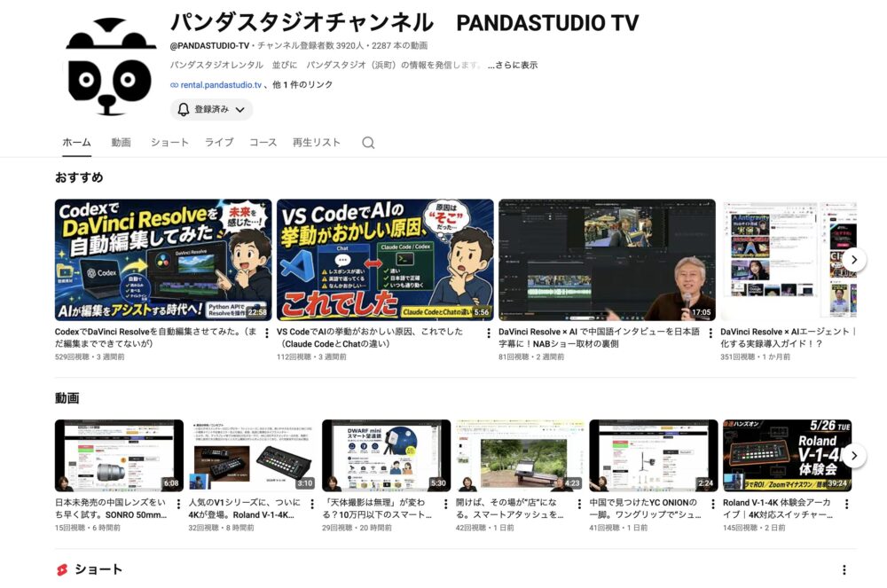Screen dimensions: 887x588
Task: Open more options for V-1-4K 体験会アーカイブ video
Action: [x=846, y=504]
